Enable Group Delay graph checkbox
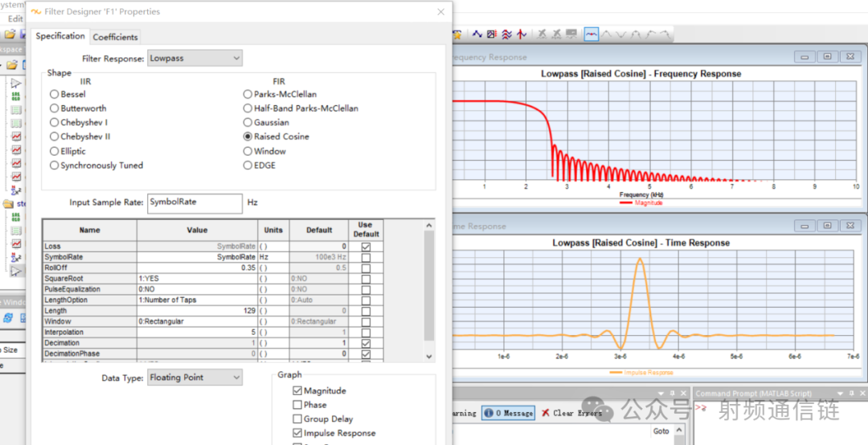 click(297, 419)
